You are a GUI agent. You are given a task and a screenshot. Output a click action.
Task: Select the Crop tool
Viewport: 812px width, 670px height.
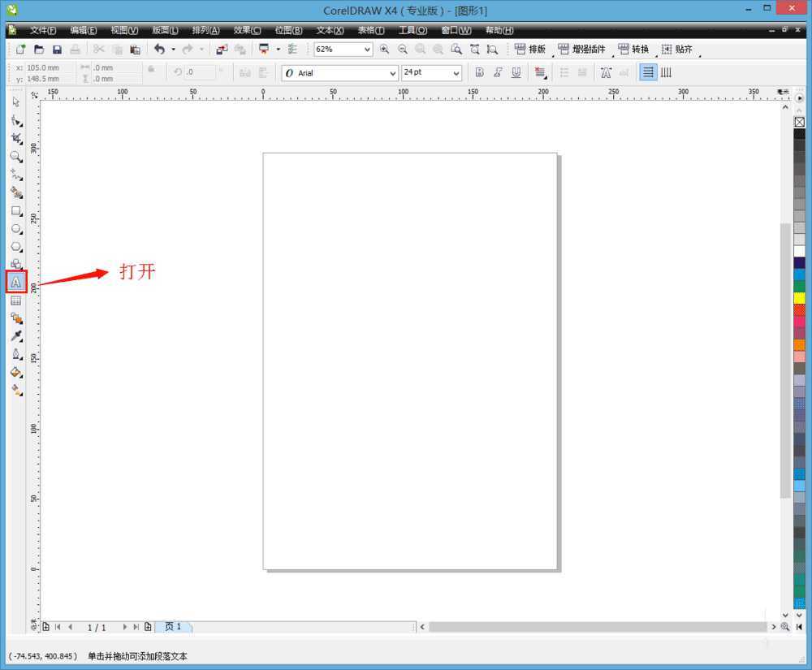click(15, 139)
